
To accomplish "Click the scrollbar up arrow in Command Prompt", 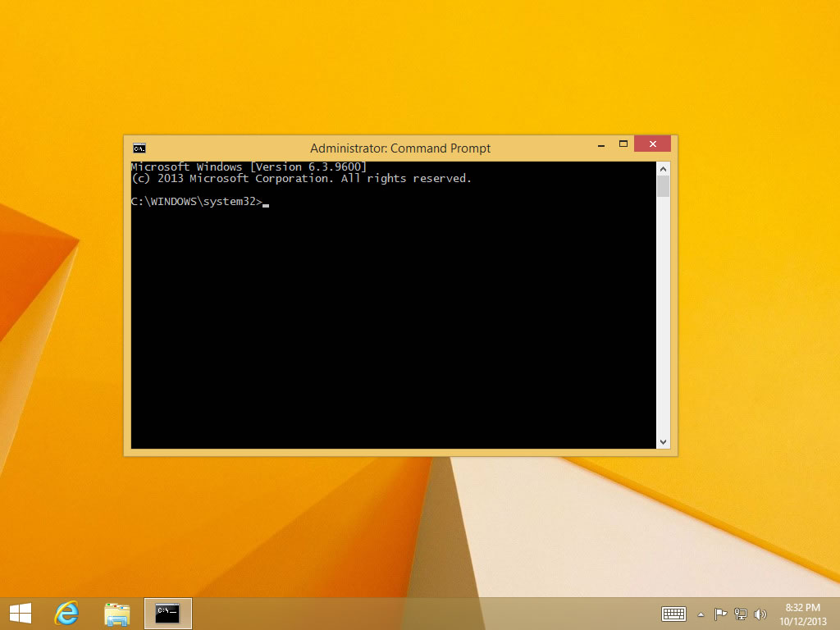I will click(x=663, y=169).
